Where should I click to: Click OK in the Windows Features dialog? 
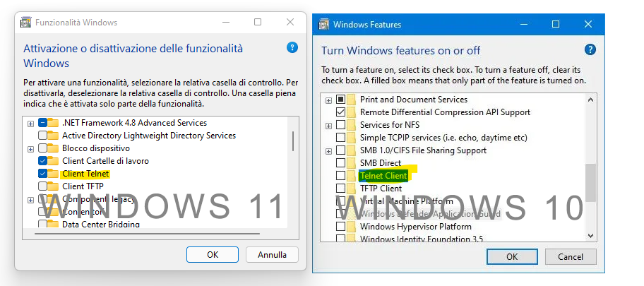(512, 256)
